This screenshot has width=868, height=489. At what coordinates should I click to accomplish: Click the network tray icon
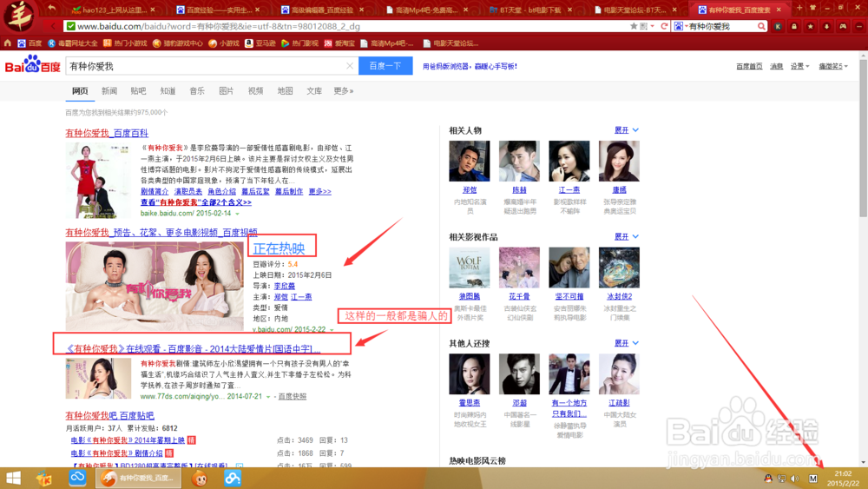pyautogui.click(x=782, y=478)
